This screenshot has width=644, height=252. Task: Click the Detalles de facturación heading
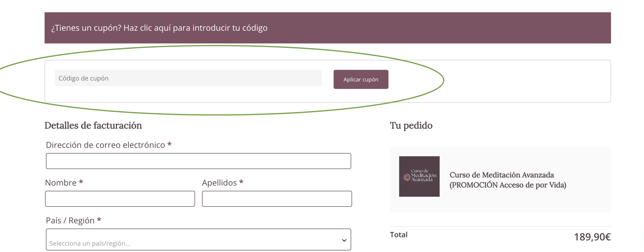(x=93, y=125)
